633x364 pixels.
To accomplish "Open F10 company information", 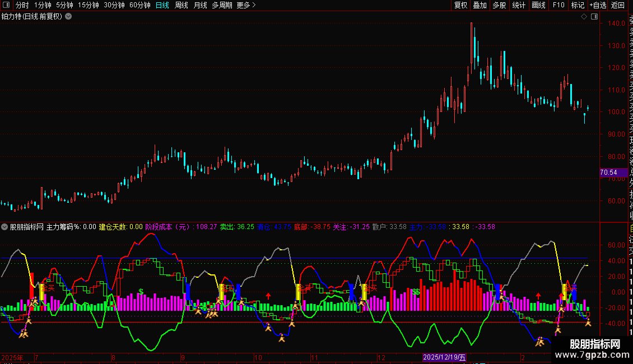I will (x=558, y=5).
